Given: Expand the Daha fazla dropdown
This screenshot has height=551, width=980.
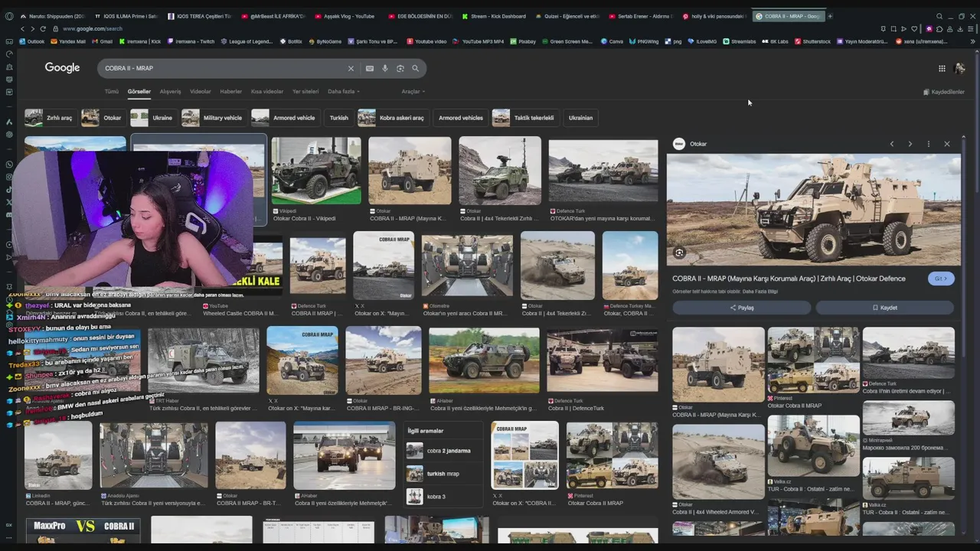Looking at the screenshot, I should pos(343,91).
